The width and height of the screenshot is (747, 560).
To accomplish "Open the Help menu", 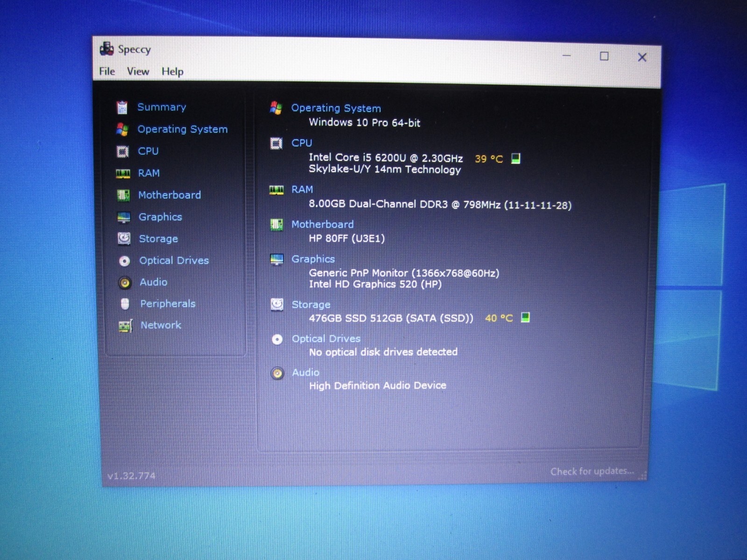I will pos(172,71).
